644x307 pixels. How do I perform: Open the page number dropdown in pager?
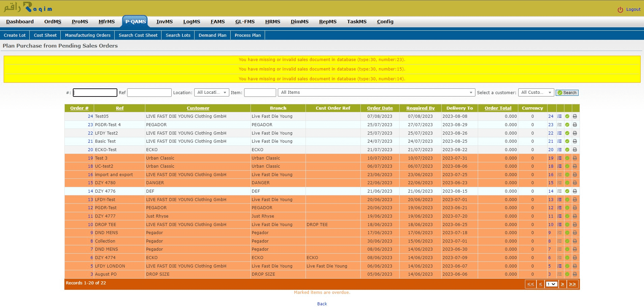point(551,284)
